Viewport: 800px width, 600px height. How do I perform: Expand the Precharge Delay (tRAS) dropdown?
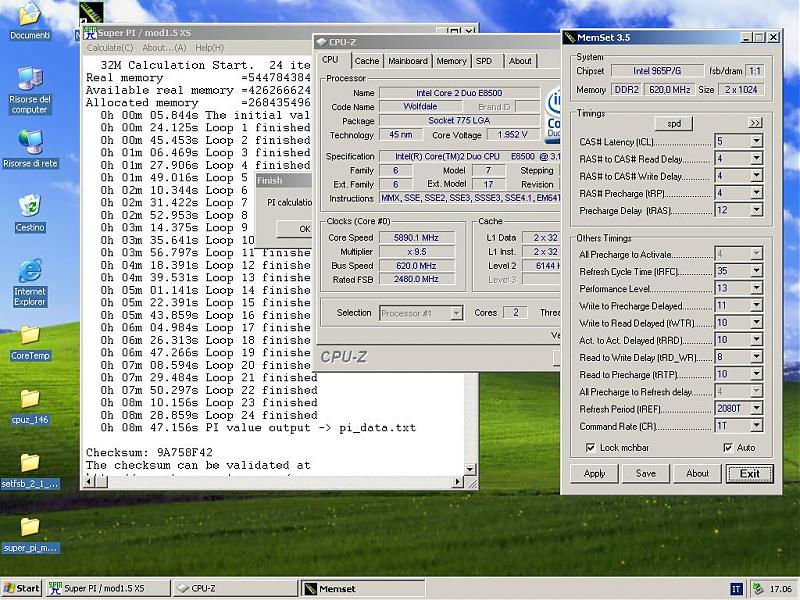757,210
